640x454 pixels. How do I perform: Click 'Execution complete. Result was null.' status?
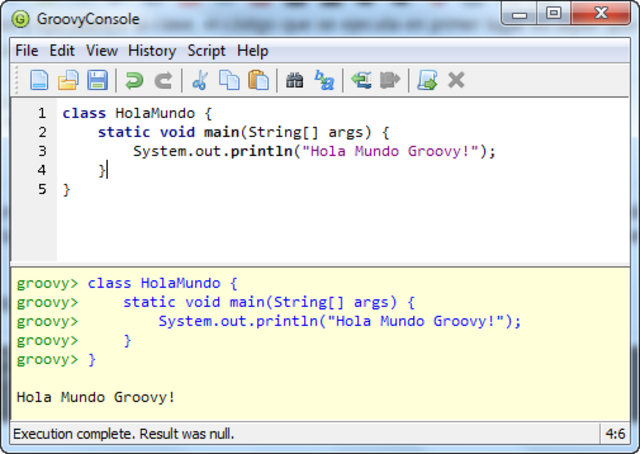[124, 434]
